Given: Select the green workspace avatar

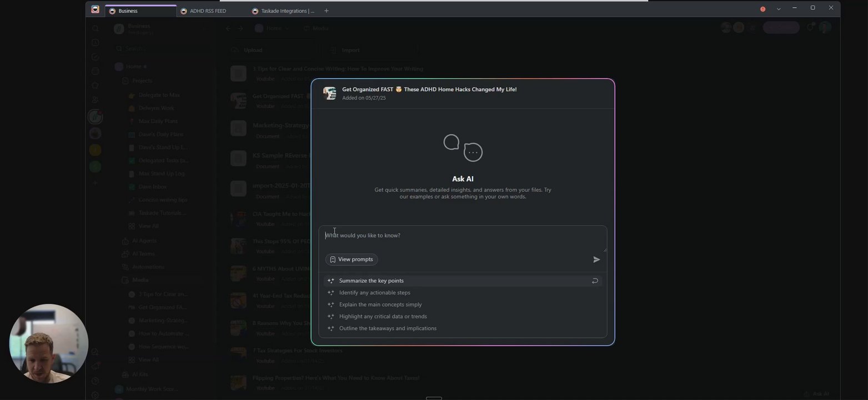Looking at the screenshot, I should click(95, 167).
